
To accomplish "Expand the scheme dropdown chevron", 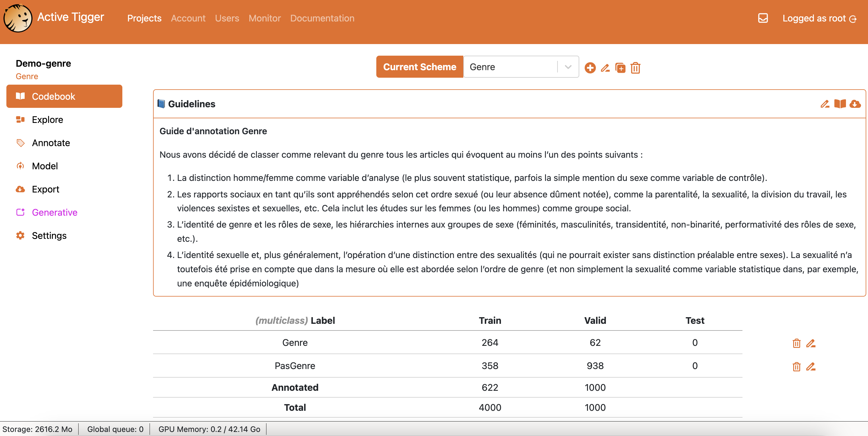I will pos(568,67).
